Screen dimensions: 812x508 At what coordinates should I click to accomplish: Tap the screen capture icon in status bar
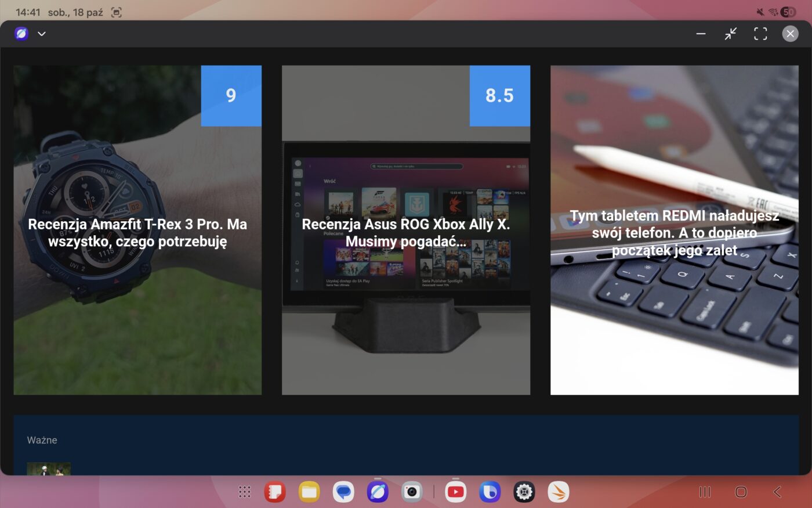click(x=117, y=12)
